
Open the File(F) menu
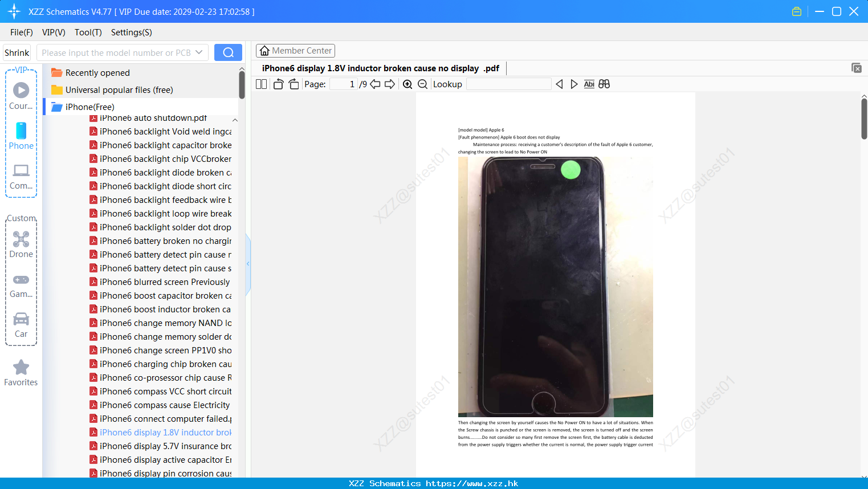tap(22, 32)
